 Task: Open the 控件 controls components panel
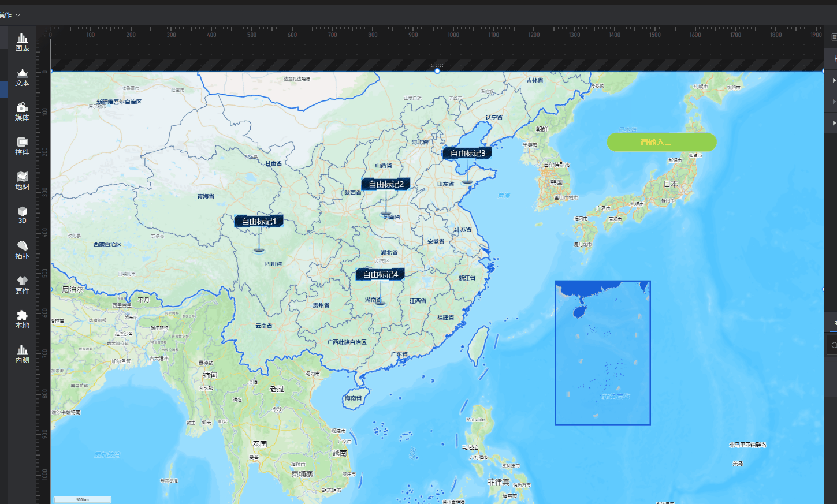22,147
